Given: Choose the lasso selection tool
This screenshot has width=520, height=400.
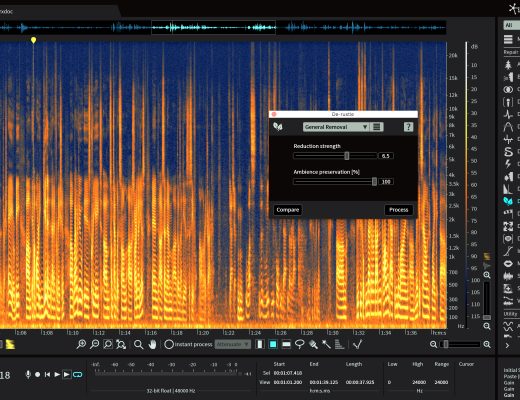Looking at the screenshot, I should click(299, 344).
